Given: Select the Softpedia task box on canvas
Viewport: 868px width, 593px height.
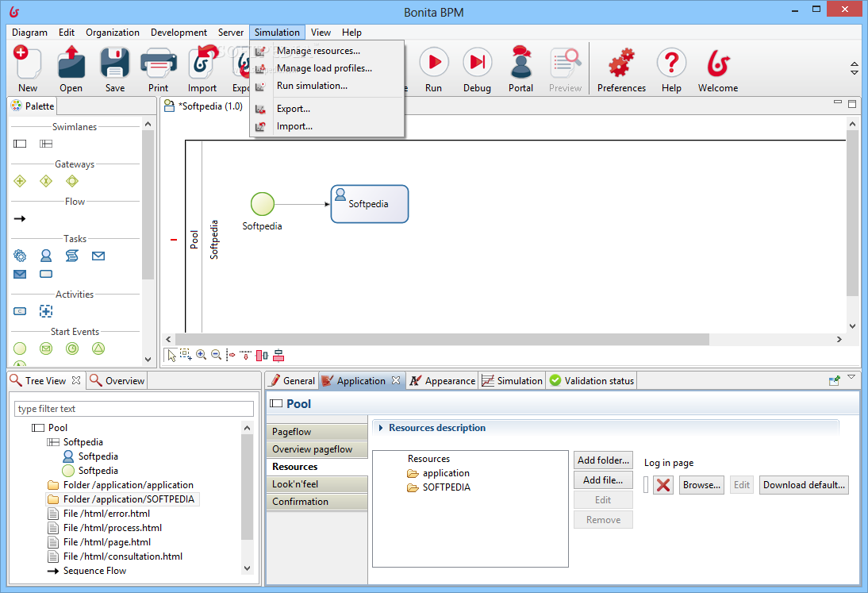Looking at the screenshot, I should [x=370, y=204].
